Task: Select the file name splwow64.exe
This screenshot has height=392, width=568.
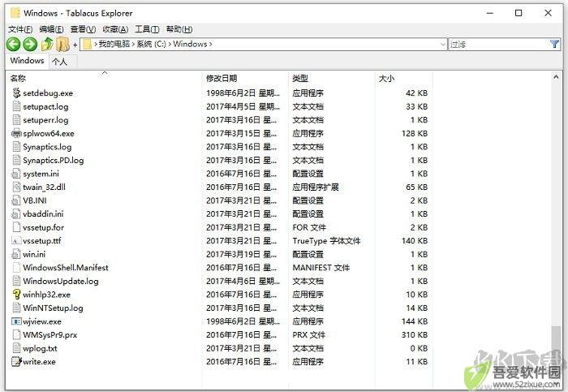Action: click(49, 133)
